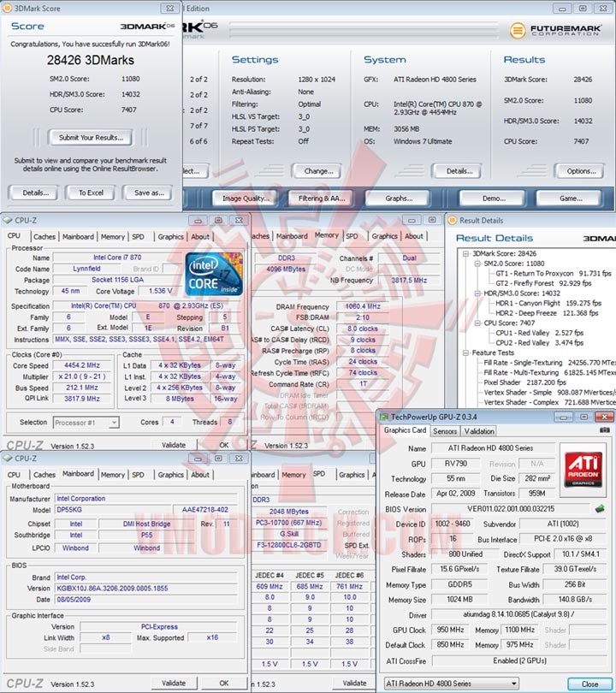Image resolution: width=616 pixels, height=693 pixels.
Task: Click the Game button in 3DMark06
Action: 570,198
